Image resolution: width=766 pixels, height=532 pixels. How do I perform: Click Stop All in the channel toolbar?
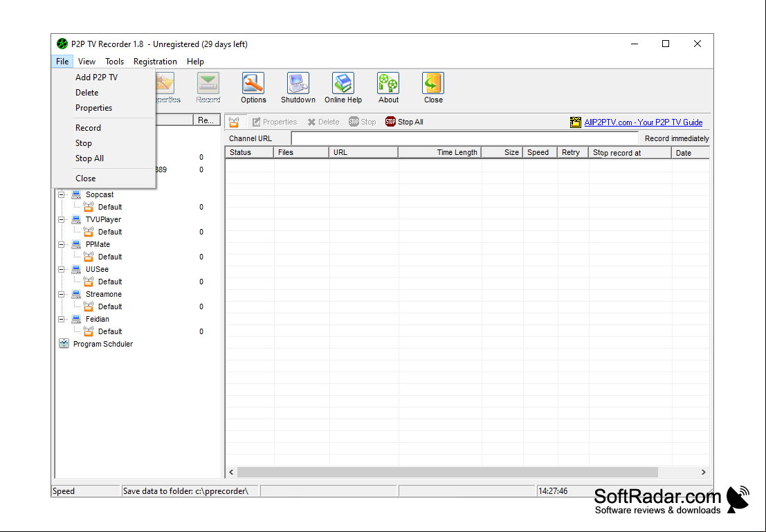click(404, 122)
